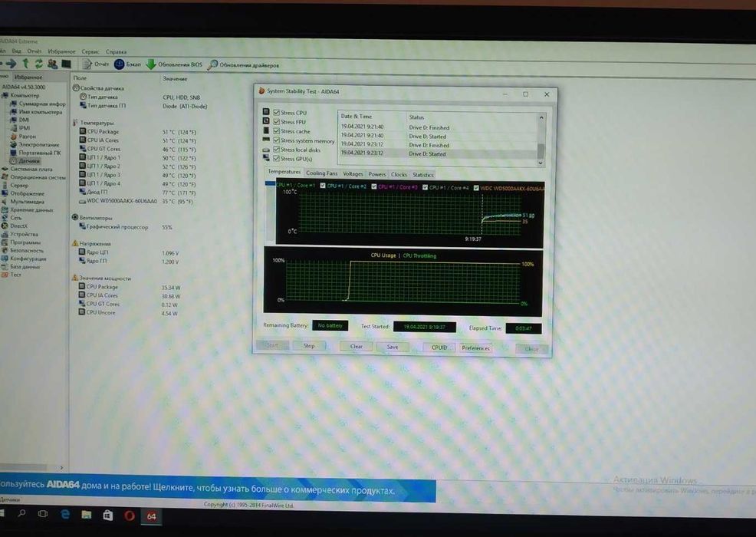Open File Explorer from the taskbar
Viewport: 756px width, 537px height.
(x=87, y=515)
